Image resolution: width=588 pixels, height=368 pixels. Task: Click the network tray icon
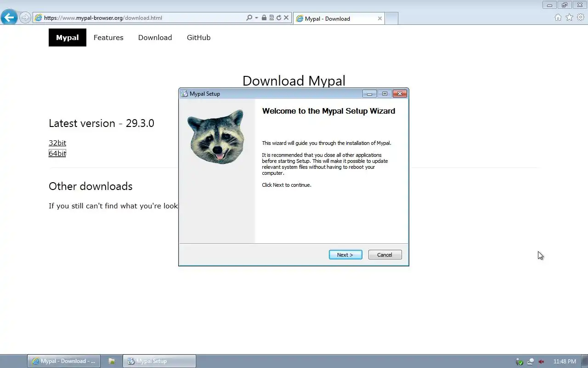[x=531, y=362]
